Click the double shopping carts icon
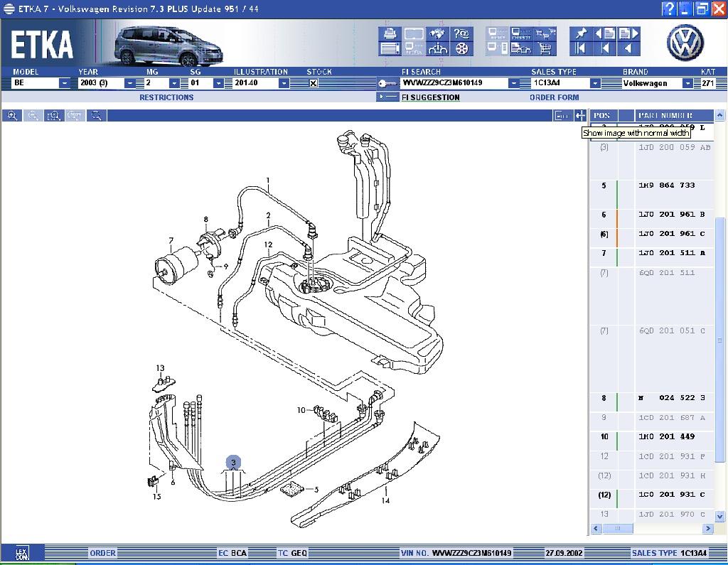Viewport: 728px width, 565px height. click(545, 33)
